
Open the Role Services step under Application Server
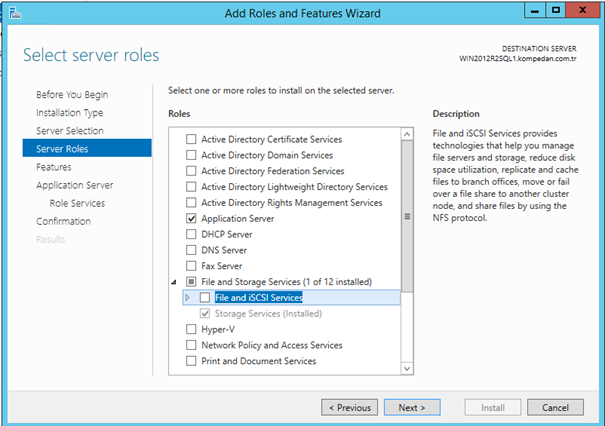point(77,203)
